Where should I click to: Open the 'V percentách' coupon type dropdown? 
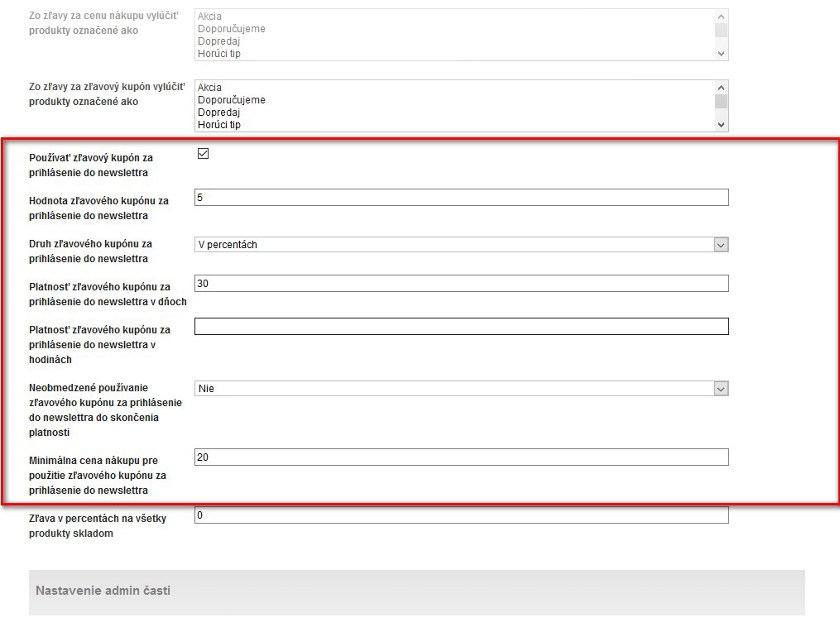(x=461, y=245)
